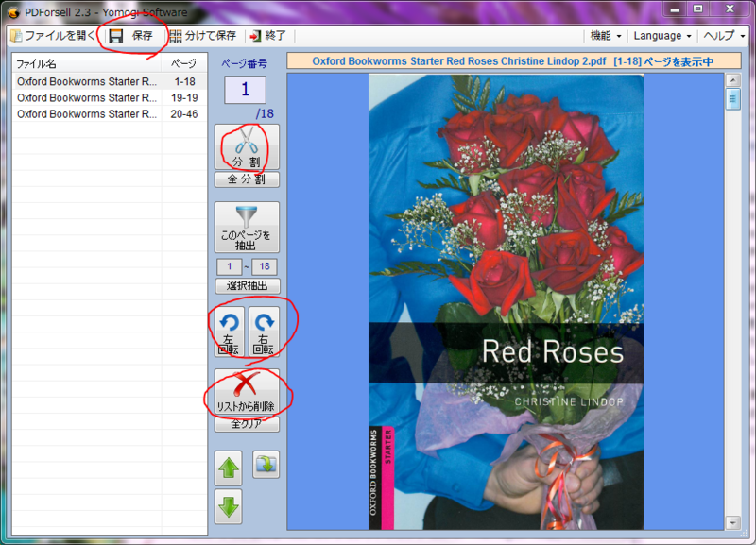Select the list row with pages 20-46

pyautogui.click(x=110, y=114)
